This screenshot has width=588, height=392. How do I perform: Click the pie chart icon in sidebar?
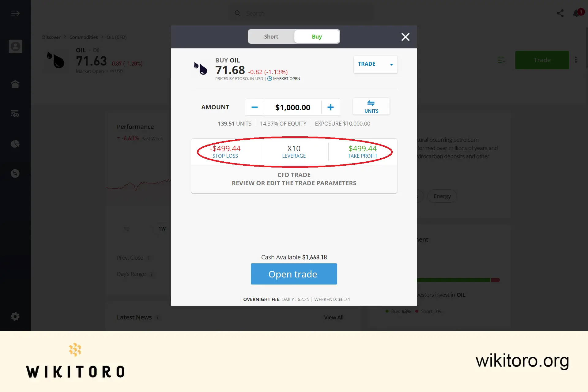[x=15, y=144]
